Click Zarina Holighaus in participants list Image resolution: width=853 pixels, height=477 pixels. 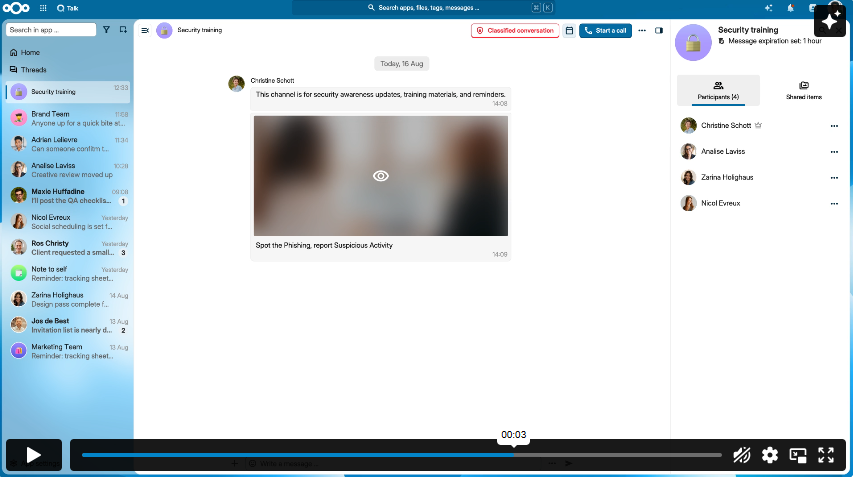(x=727, y=177)
